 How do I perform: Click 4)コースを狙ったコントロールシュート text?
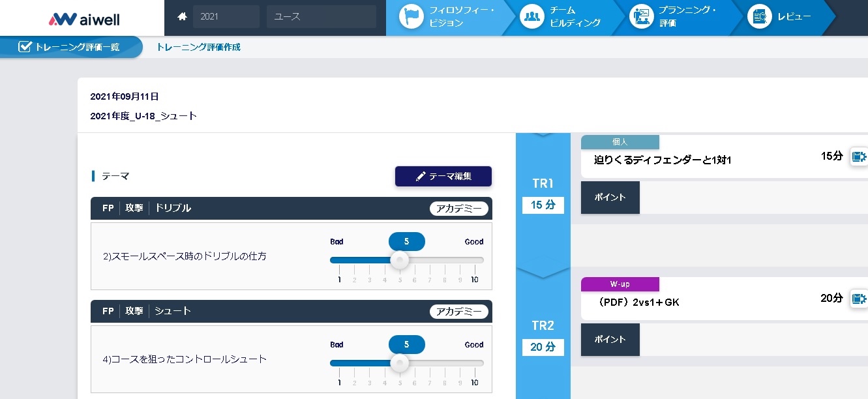click(185, 359)
